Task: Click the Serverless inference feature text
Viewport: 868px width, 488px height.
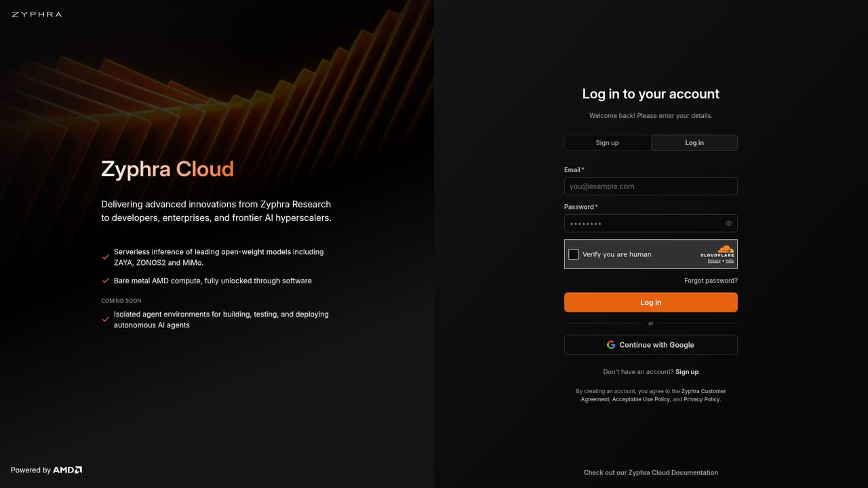Action: (x=219, y=257)
